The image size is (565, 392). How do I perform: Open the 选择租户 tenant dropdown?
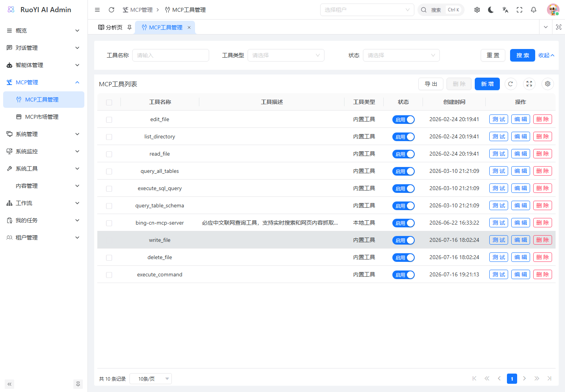pyautogui.click(x=367, y=10)
